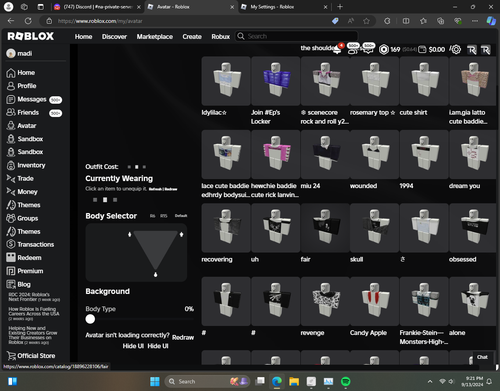Open the Copilot icon in Edge
The image size is (500, 391).
(491, 21)
